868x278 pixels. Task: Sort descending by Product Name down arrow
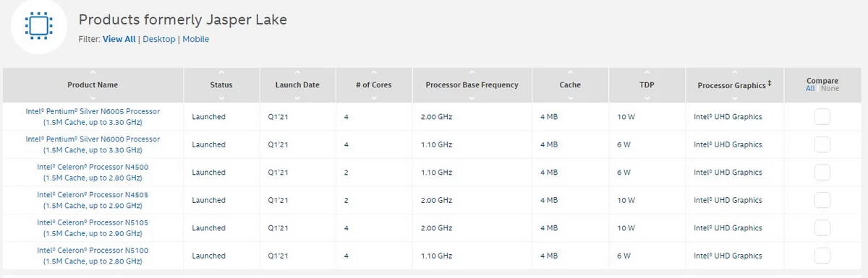93,97
